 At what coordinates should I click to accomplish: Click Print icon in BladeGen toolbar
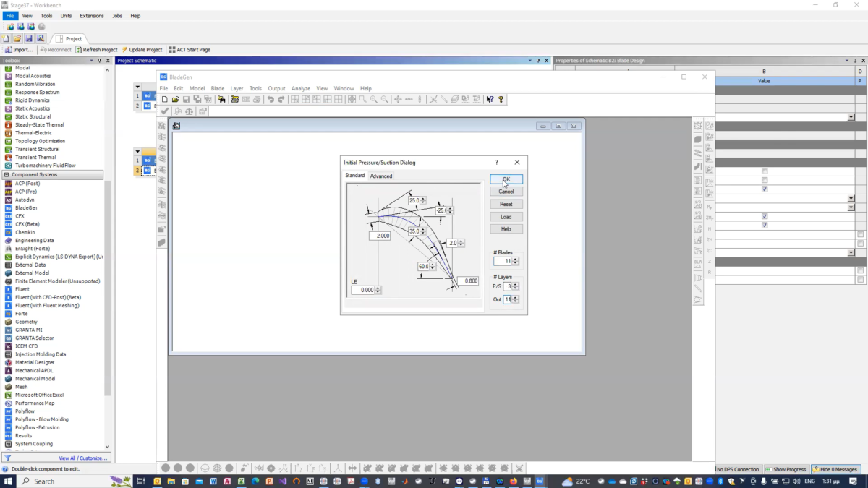click(x=257, y=99)
